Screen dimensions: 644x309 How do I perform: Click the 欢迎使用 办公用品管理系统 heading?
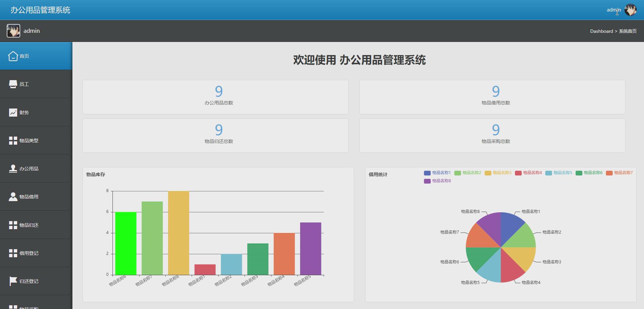pos(359,60)
